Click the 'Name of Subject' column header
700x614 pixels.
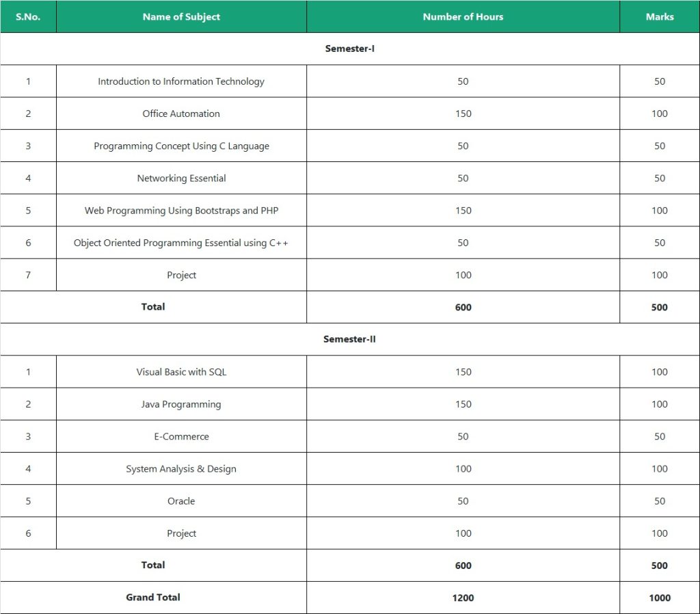pyautogui.click(x=181, y=17)
